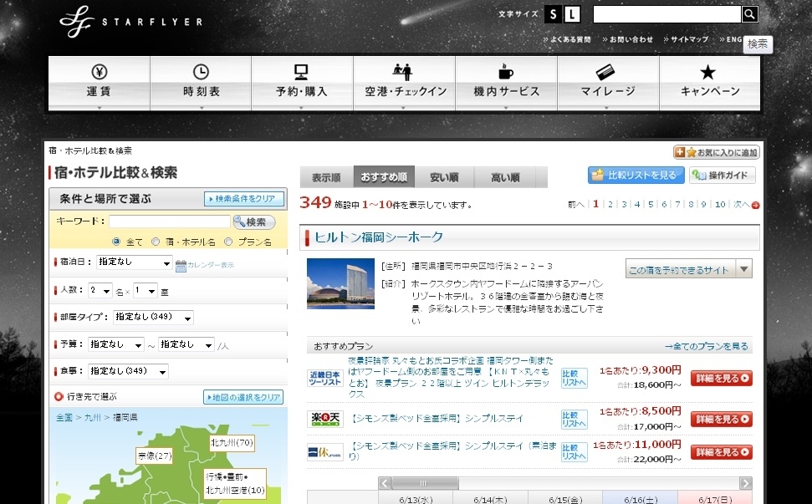812x504 pixels.
Task: Click the Starflyer logo
Action: [x=130, y=22]
